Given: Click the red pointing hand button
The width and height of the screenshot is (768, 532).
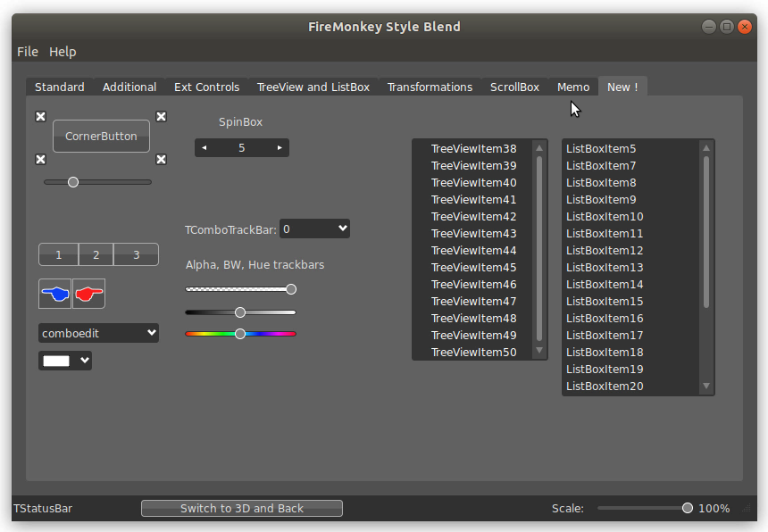Looking at the screenshot, I should (88, 294).
